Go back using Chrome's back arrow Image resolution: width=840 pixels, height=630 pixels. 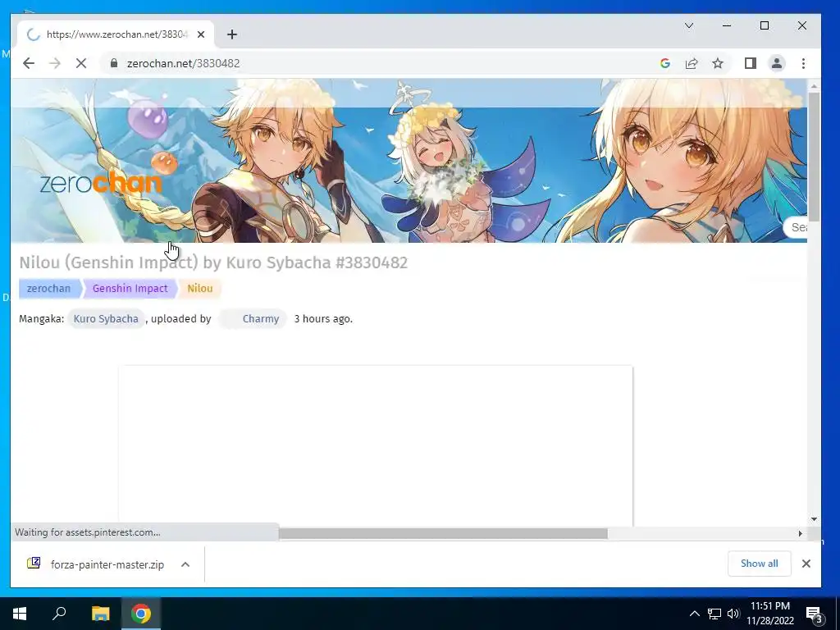click(x=29, y=63)
